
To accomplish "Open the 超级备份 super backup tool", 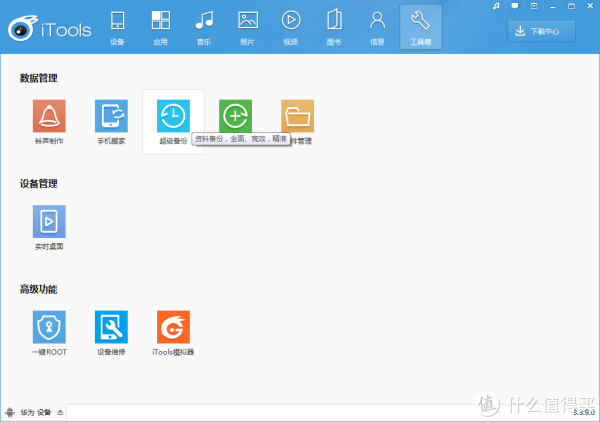I will click(173, 117).
